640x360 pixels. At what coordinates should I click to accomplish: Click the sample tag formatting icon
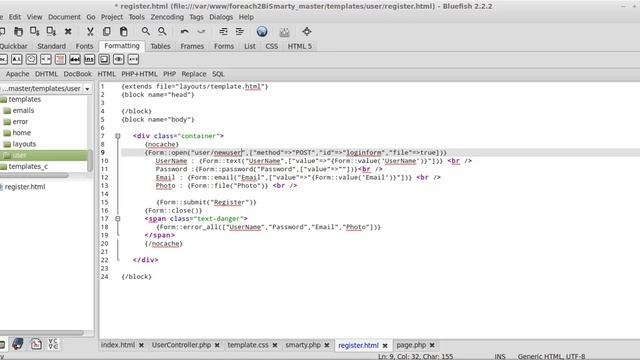(x=118, y=60)
